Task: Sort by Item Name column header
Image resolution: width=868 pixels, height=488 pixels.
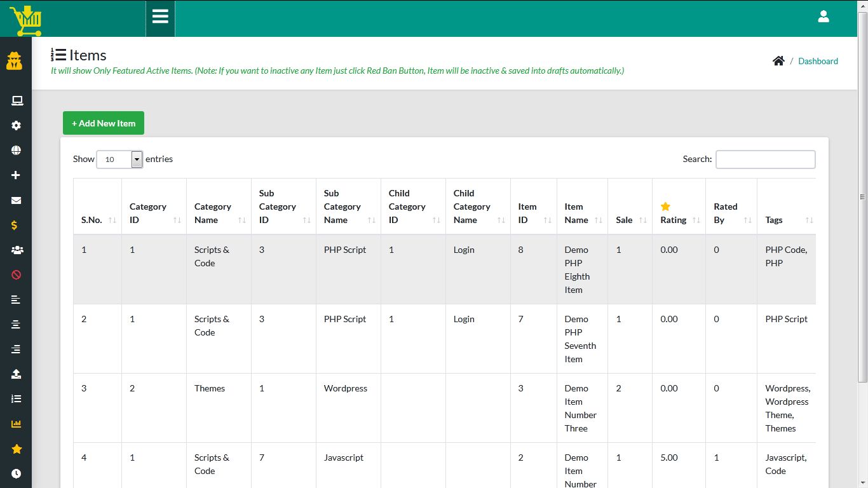Action: pyautogui.click(x=582, y=207)
